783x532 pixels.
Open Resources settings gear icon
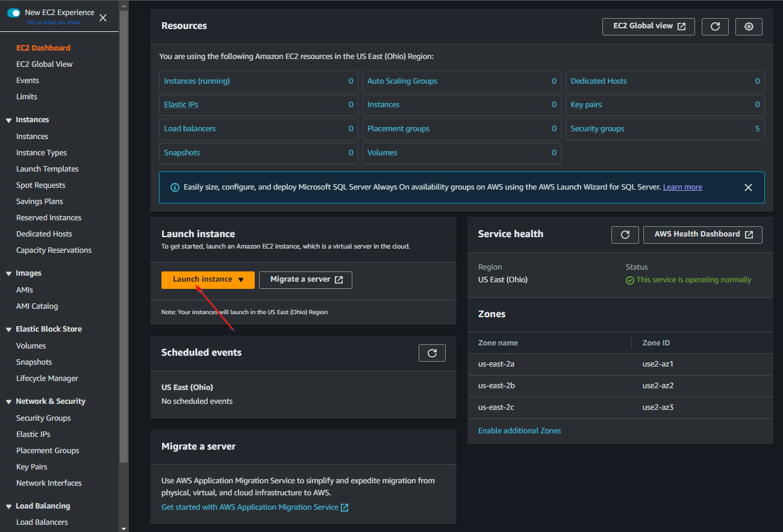pyautogui.click(x=749, y=26)
